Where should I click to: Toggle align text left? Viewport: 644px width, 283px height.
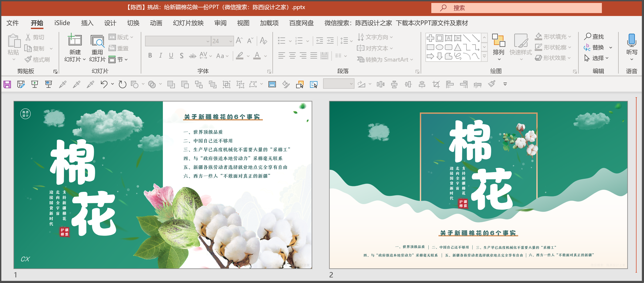(x=282, y=55)
